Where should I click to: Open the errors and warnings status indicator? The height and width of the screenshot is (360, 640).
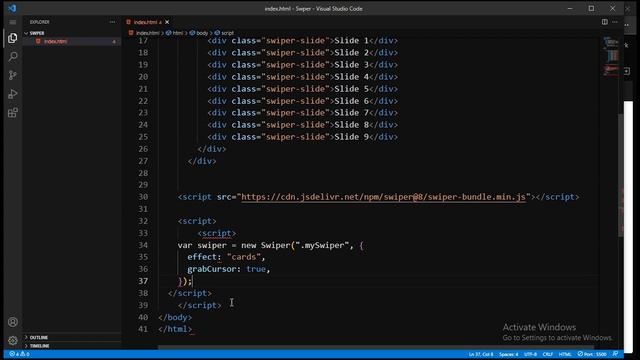(19, 354)
